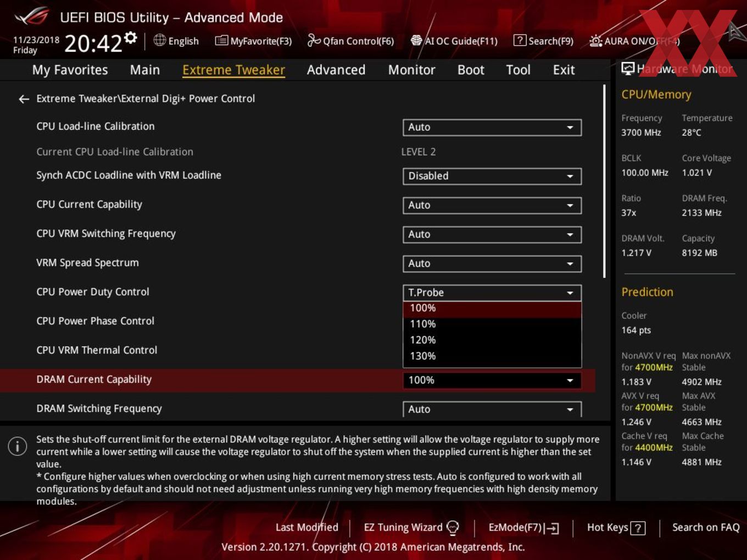
Task: Open CPU Load-line Calibration dropdown
Action: [492, 127]
